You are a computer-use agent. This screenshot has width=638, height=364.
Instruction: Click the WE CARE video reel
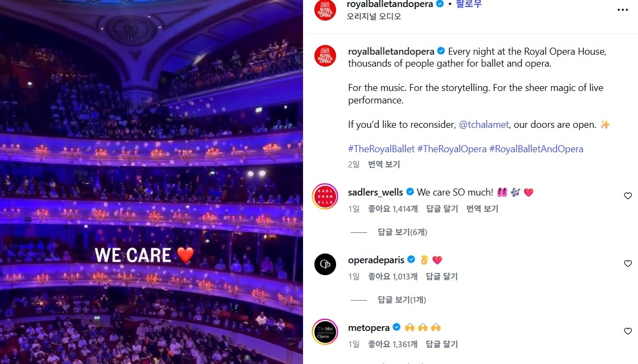151,182
